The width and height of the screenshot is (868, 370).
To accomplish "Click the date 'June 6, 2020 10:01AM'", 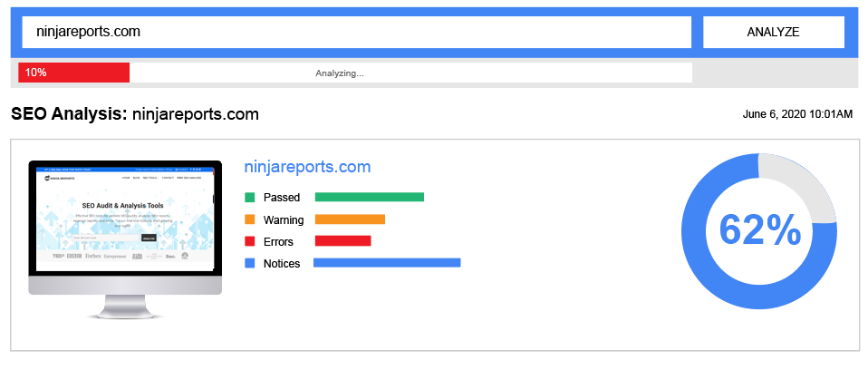I will click(x=797, y=114).
